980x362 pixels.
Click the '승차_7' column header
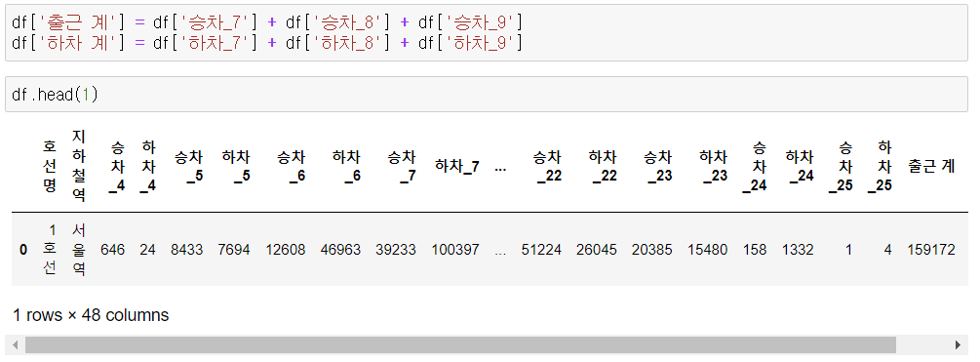pyautogui.click(x=401, y=166)
